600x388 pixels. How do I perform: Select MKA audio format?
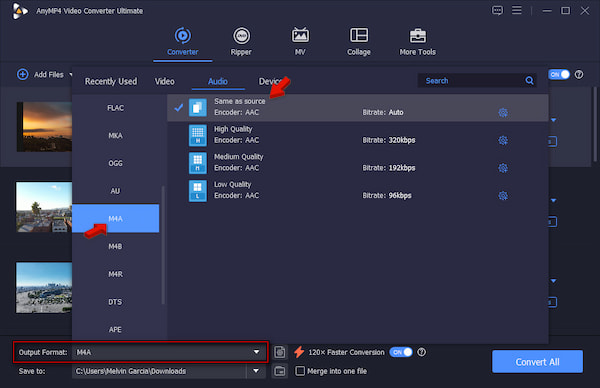[116, 135]
